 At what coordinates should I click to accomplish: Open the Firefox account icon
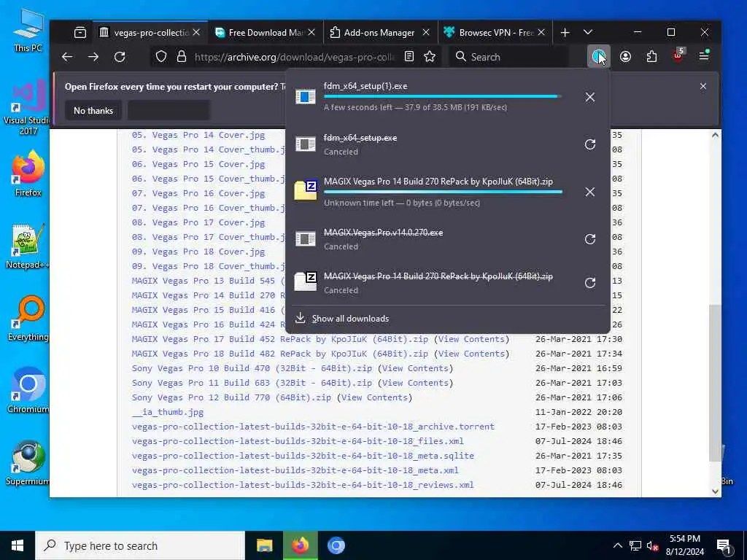click(625, 57)
